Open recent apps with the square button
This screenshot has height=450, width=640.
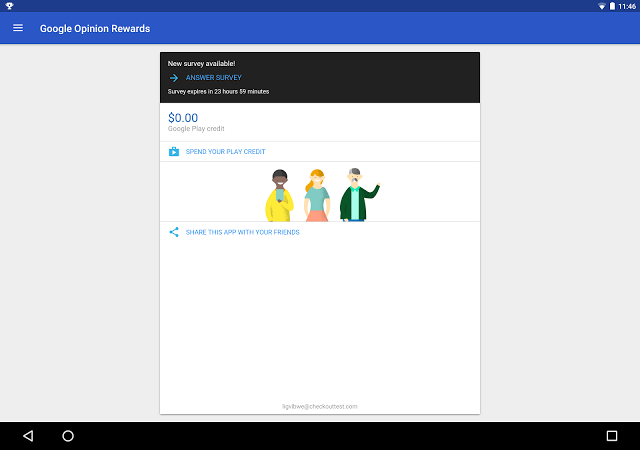611,436
